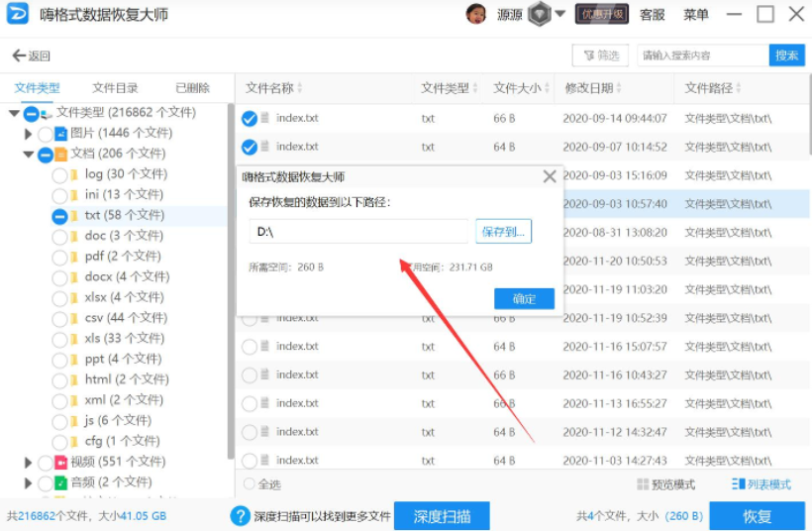Viewport: 812px width, 531px height.
Task: Select xml (2 个文件) tree item
Action: (x=124, y=400)
